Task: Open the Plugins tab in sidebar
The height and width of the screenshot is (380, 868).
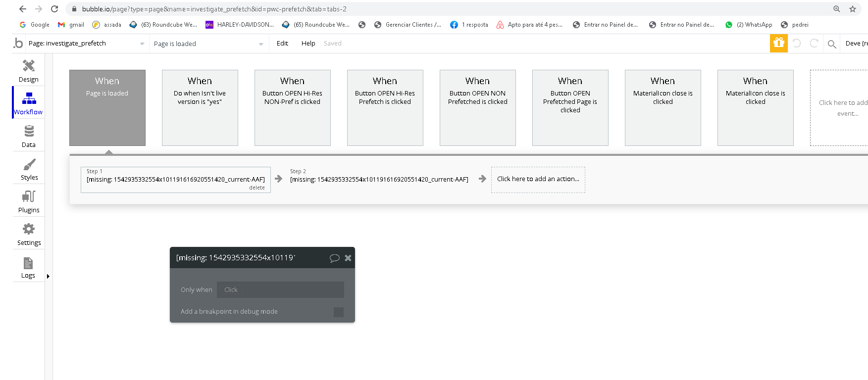Action: pyautogui.click(x=29, y=201)
